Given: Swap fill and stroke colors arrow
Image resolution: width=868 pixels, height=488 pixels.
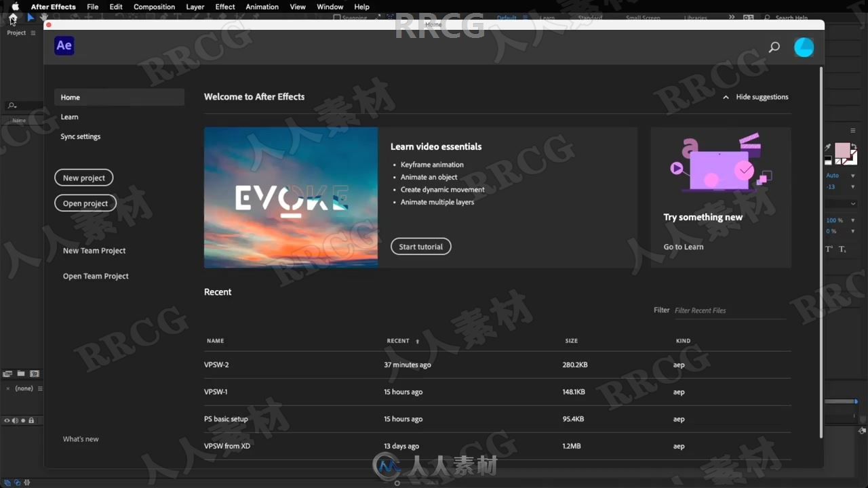Looking at the screenshot, I should coord(853,146).
